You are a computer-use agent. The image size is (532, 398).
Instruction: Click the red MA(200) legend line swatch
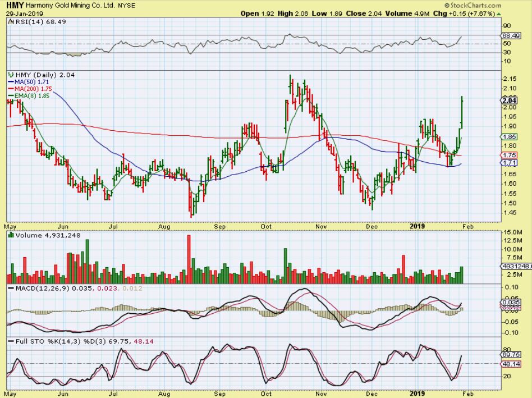[x=11, y=89]
